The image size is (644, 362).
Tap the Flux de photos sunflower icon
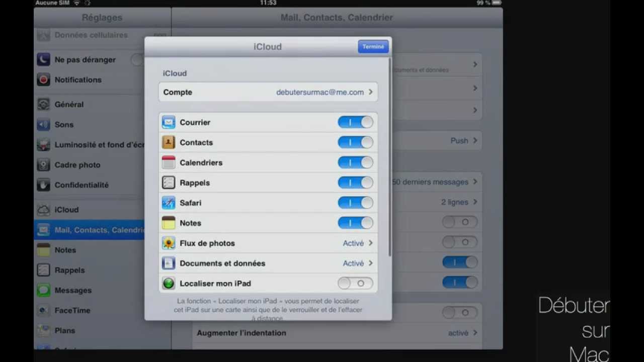tap(169, 243)
